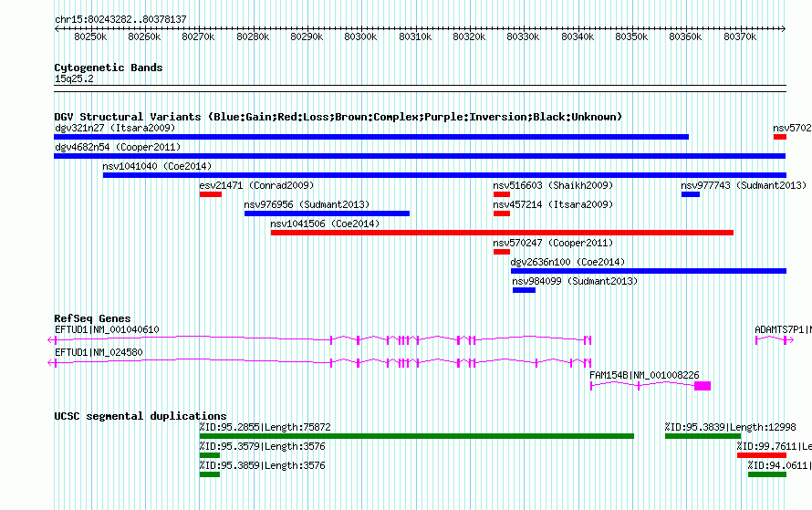Click the %ID:95.3579 Length:3576 green bar
812x510 pixels.
(209, 455)
